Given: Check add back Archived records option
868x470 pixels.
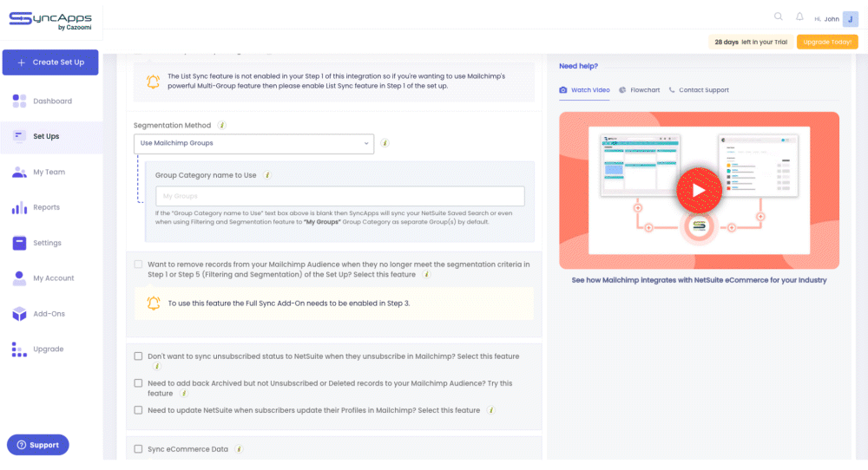Looking at the screenshot, I should [138, 383].
